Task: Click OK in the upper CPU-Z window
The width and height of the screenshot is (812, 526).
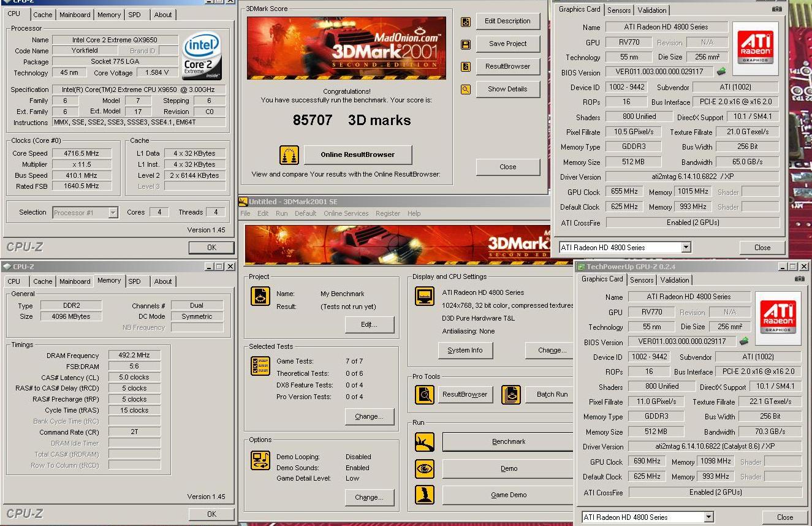Action: [x=211, y=248]
